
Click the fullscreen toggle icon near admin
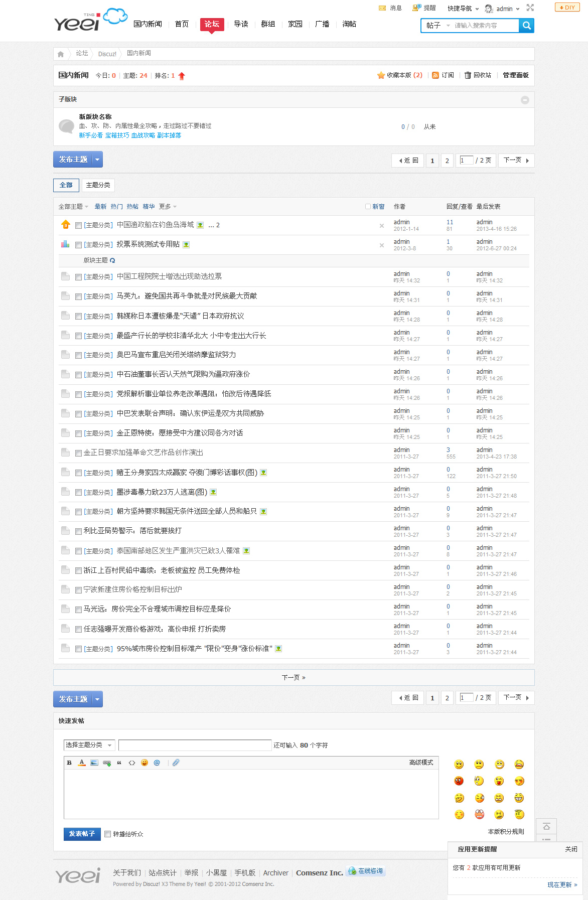tap(530, 8)
